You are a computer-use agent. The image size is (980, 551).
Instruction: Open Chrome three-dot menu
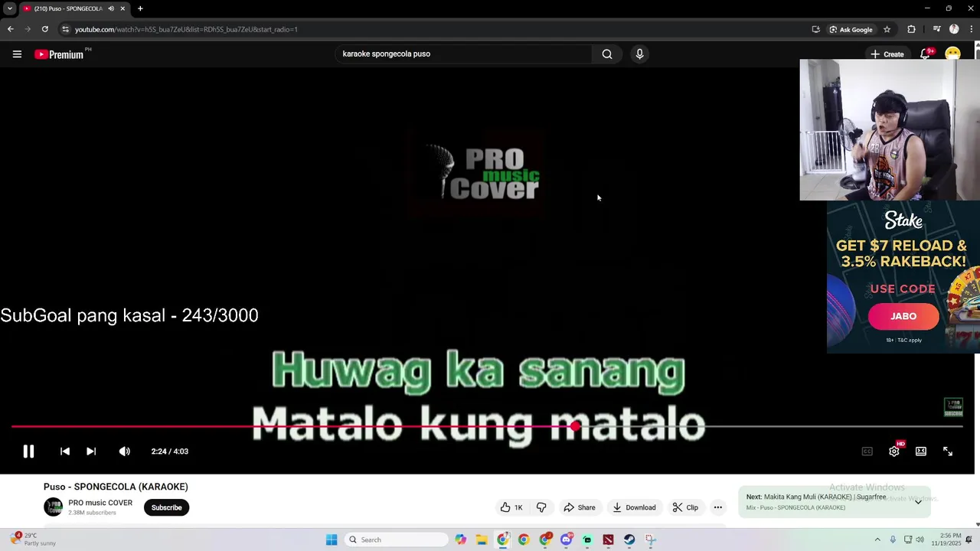[x=971, y=29]
